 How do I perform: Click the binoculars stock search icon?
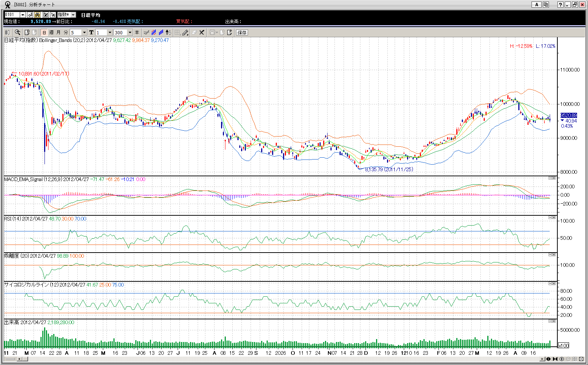(38, 15)
